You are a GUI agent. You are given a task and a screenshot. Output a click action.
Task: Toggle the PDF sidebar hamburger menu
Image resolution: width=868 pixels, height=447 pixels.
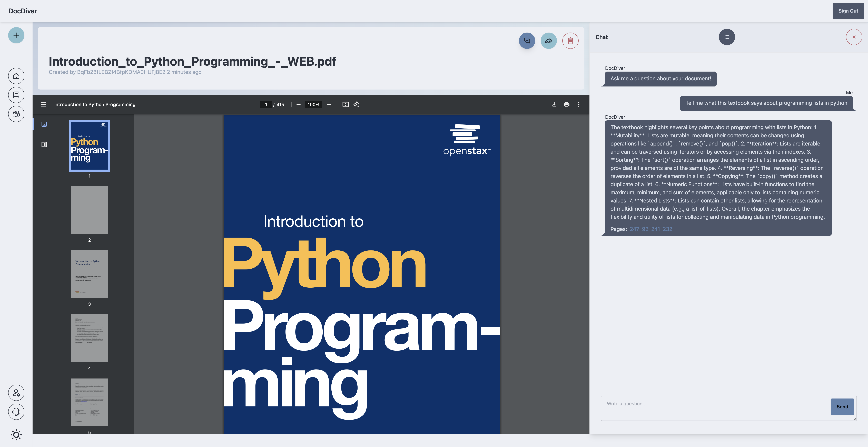pyautogui.click(x=43, y=104)
